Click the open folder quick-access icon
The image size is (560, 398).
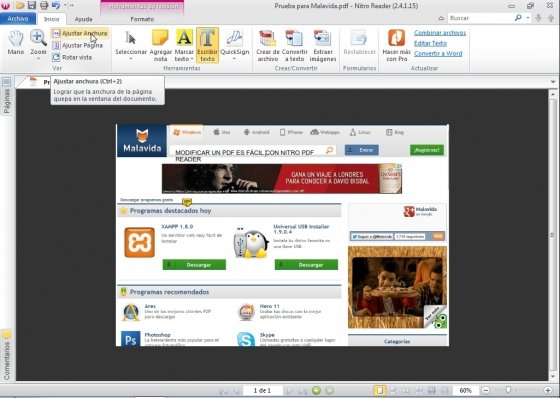(x=20, y=5)
